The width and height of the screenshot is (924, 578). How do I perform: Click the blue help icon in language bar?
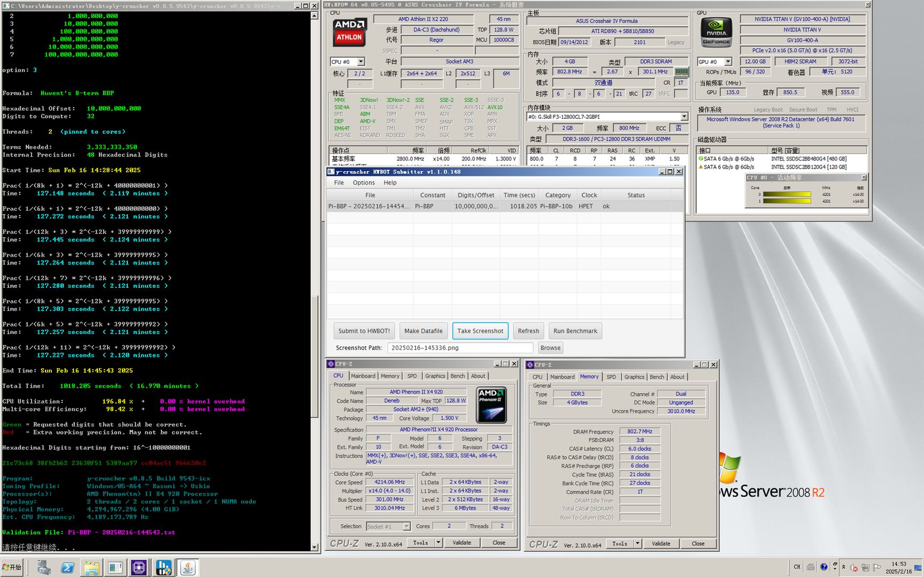coord(824,567)
